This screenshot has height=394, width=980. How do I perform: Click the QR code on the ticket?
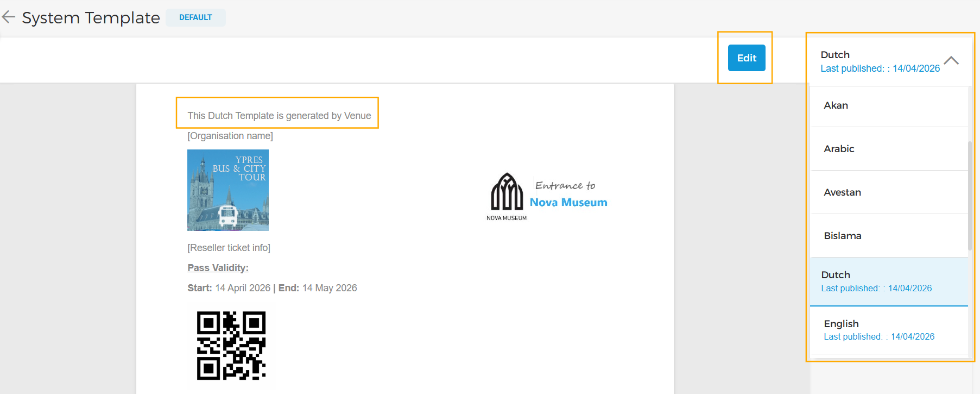tap(231, 346)
